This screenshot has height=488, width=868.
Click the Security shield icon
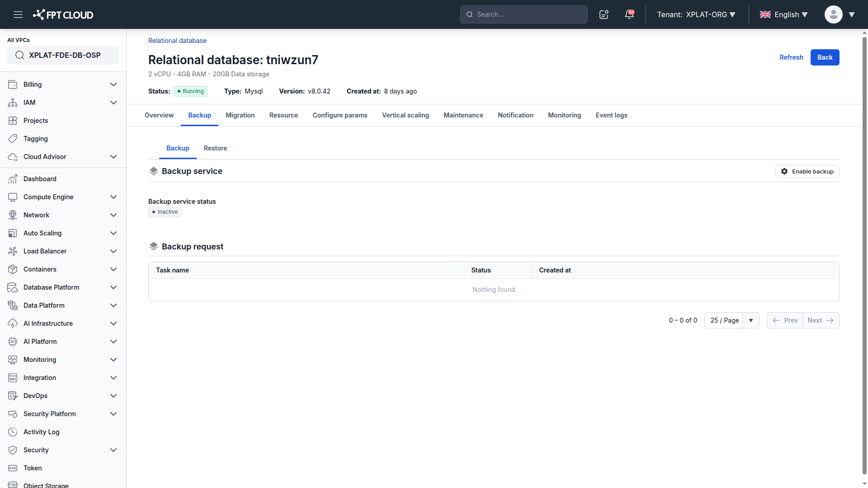pyautogui.click(x=13, y=450)
